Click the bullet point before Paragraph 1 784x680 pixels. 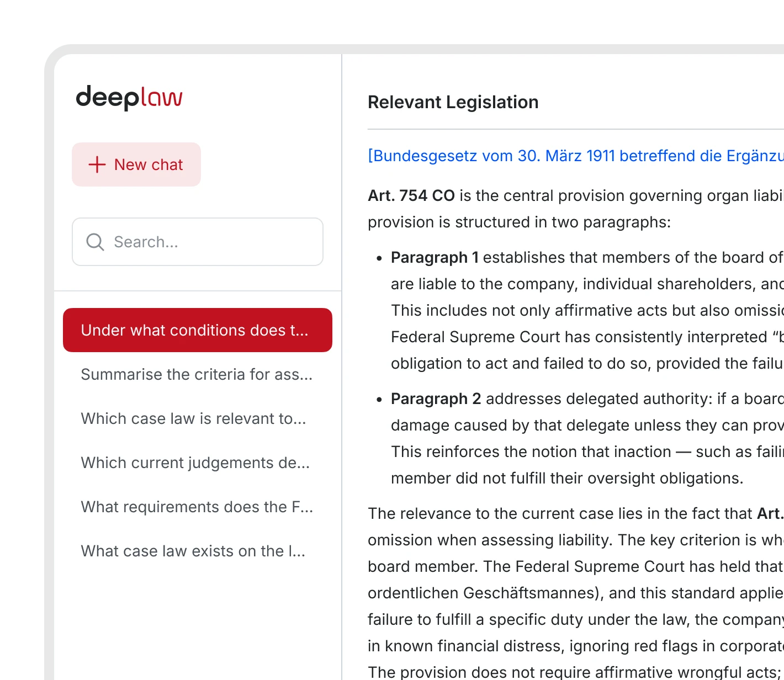click(379, 258)
